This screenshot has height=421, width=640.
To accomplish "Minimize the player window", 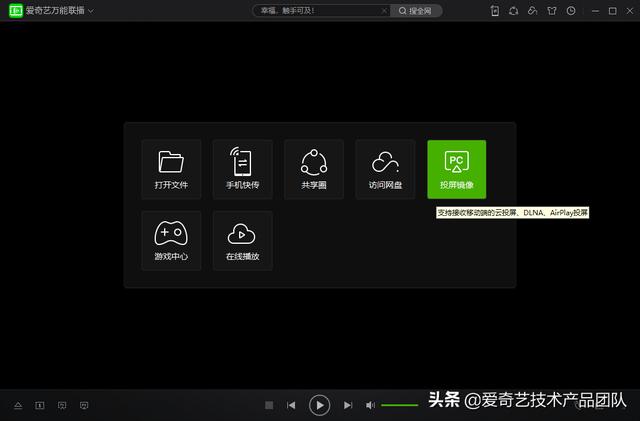I will (596, 11).
